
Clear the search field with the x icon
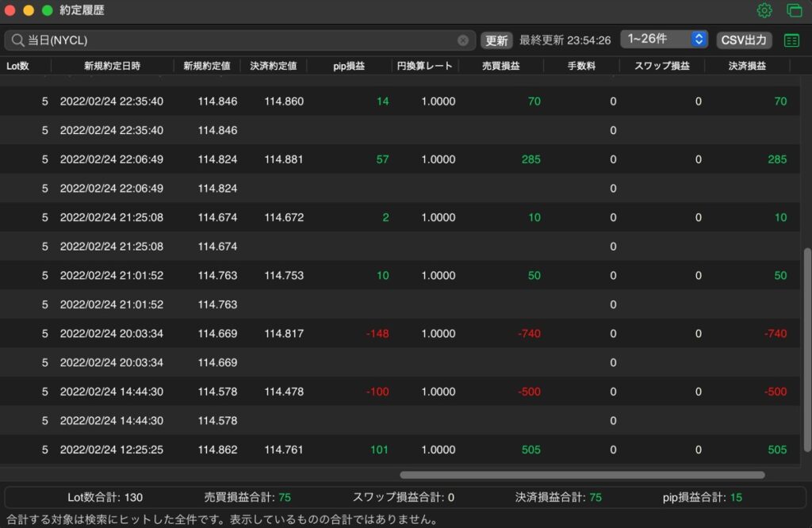click(x=463, y=40)
